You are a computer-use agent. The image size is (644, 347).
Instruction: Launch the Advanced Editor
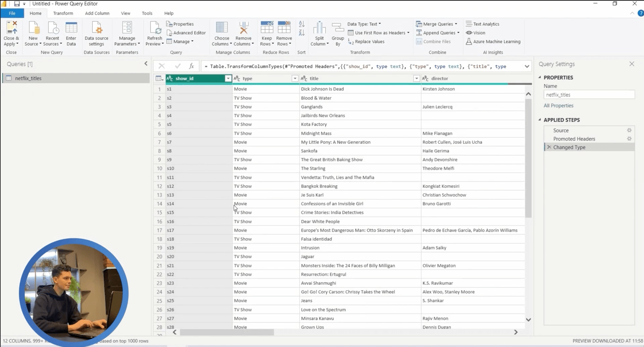[x=186, y=33]
